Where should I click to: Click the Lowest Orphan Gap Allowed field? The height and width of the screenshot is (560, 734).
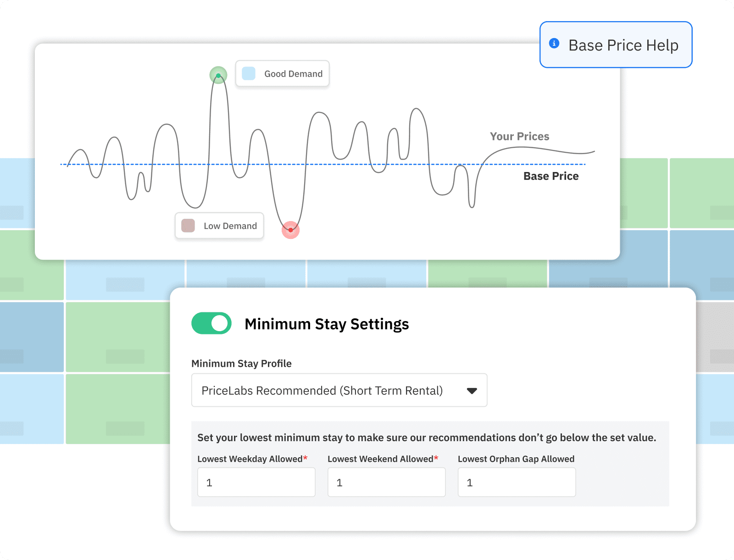pos(517,482)
